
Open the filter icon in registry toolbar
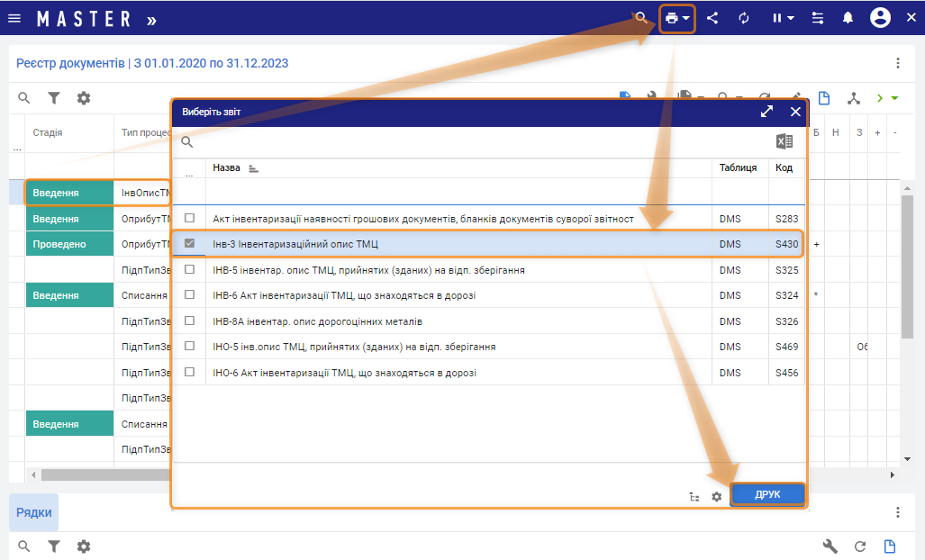[x=54, y=98]
